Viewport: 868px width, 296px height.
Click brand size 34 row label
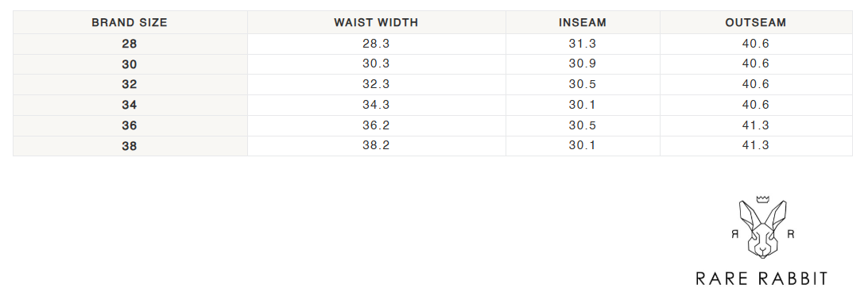click(130, 105)
